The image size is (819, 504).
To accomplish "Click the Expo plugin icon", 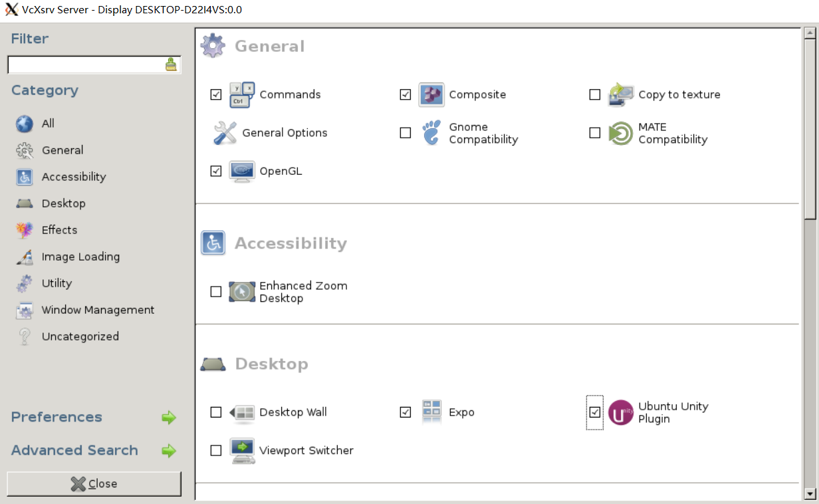I will point(431,412).
